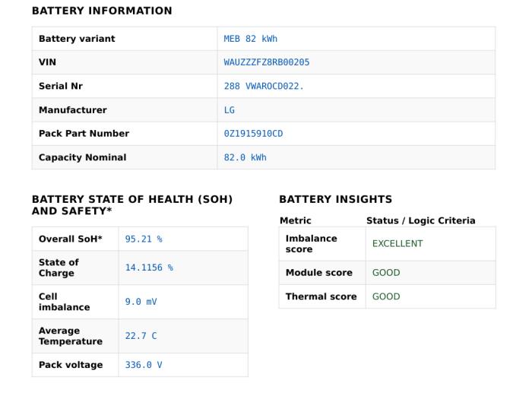Click the Overall SoH* row label
This screenshot has width=532, height=399.
click(x=71, y=239)
